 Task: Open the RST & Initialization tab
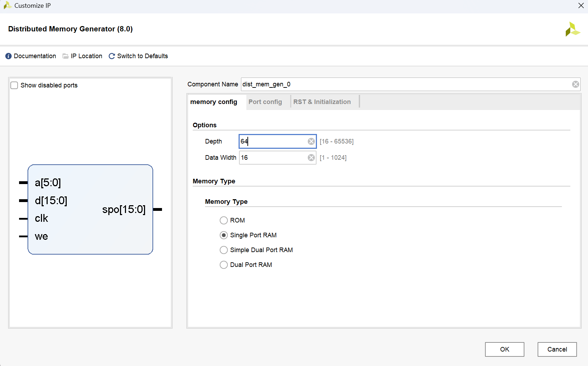[322, 102]
